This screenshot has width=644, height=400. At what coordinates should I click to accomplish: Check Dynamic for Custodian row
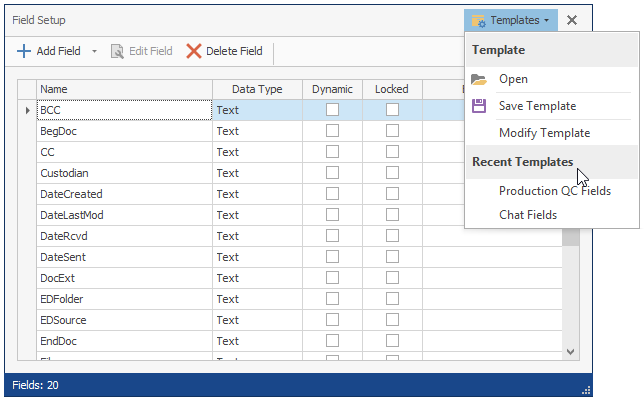[332, 172]
